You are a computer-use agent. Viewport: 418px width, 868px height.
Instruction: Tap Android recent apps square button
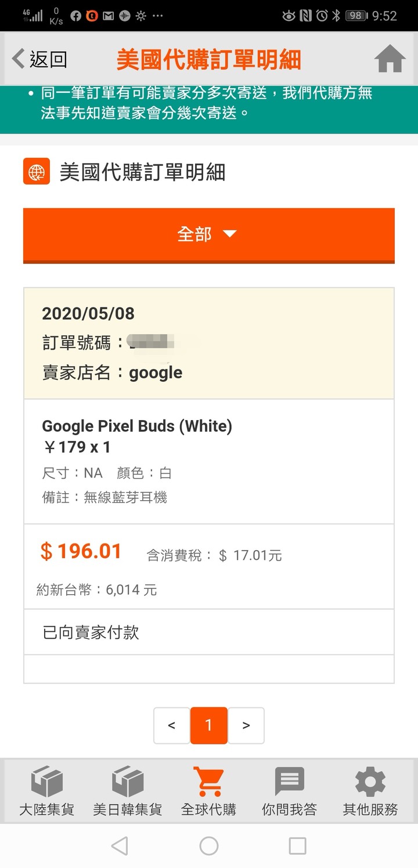click(x=297, y=846)
